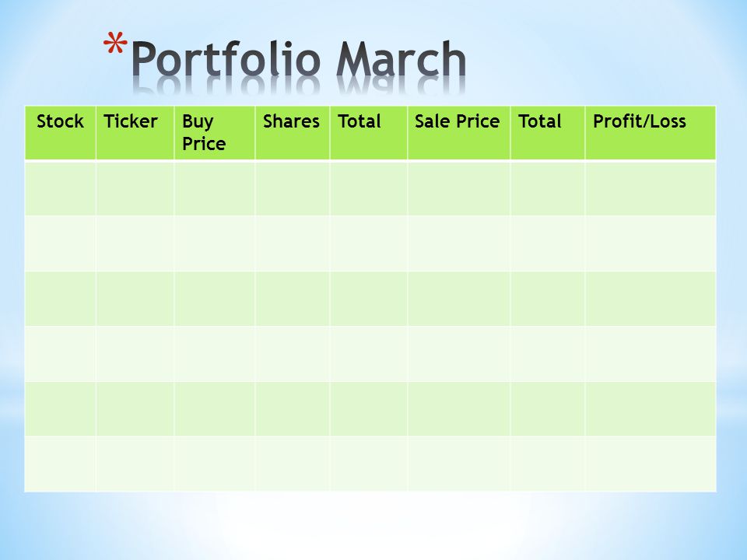Click second row cell under Ticker
The image size is (747, 560).
click(x=135, y=243)
